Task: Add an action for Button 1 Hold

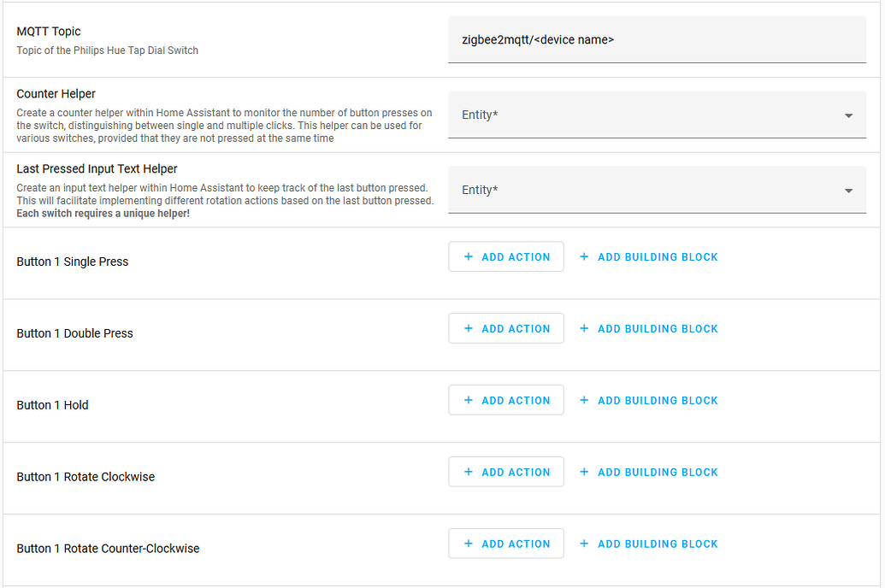Action: [x=506, y=400]
